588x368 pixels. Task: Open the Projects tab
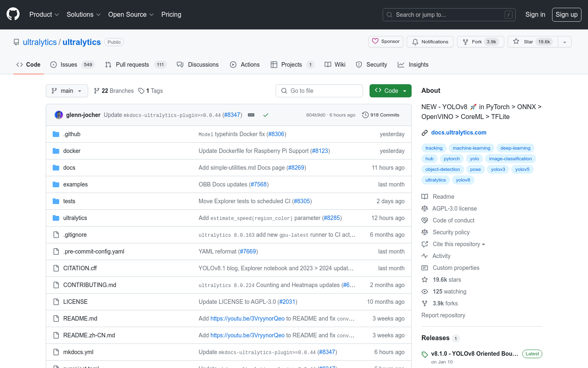292,65
